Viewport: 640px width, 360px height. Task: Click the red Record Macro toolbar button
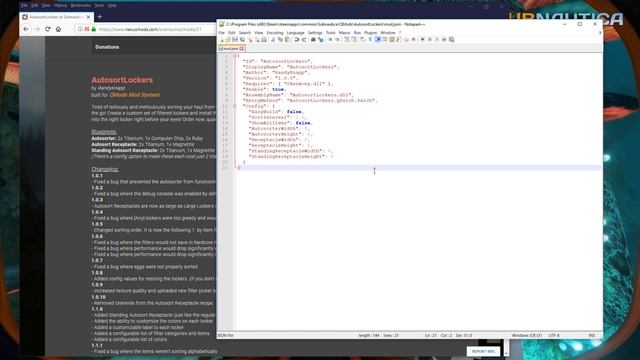422,40
